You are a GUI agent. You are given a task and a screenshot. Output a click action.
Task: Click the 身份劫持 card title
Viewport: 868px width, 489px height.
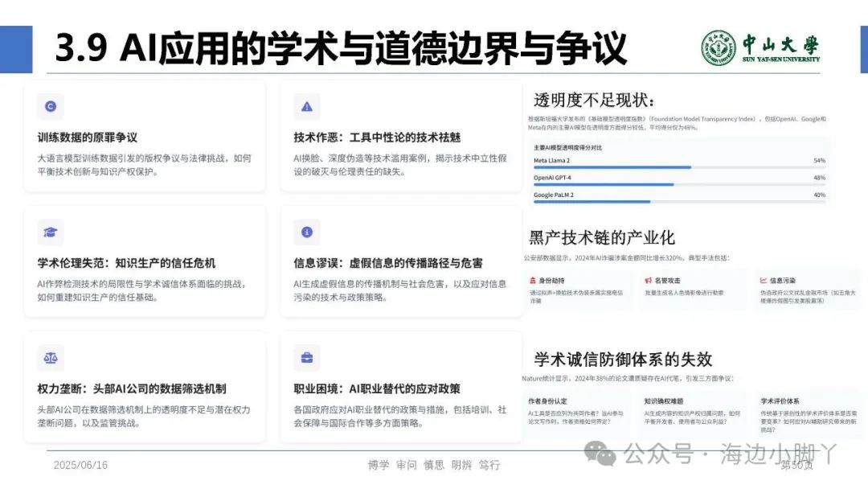[x=551, y=281]
